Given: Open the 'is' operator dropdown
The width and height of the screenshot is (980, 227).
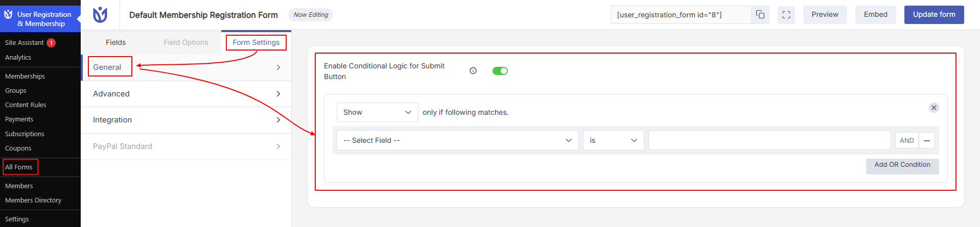Looking at the screenshot, I should pos(614,140).
